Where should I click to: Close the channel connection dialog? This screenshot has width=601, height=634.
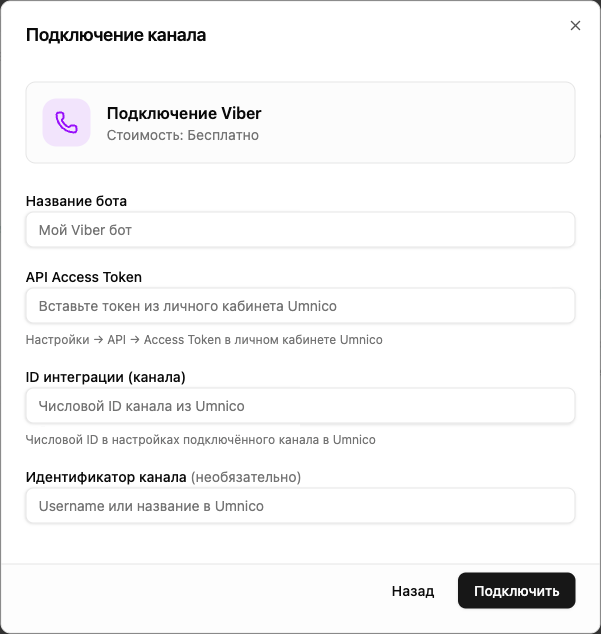pyautogui.click(x=575, y=26)
